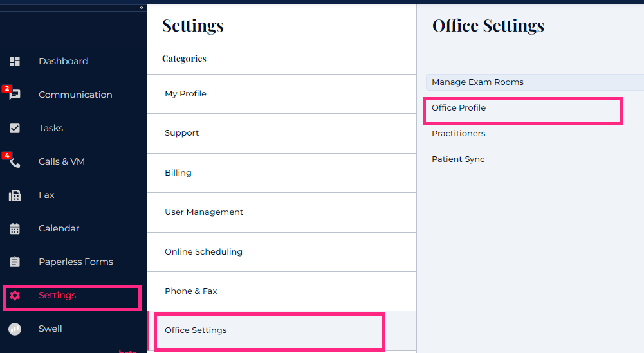644x353 pixels.
Task: Open Patient Sync settings
Action: [x=458, y=159]
